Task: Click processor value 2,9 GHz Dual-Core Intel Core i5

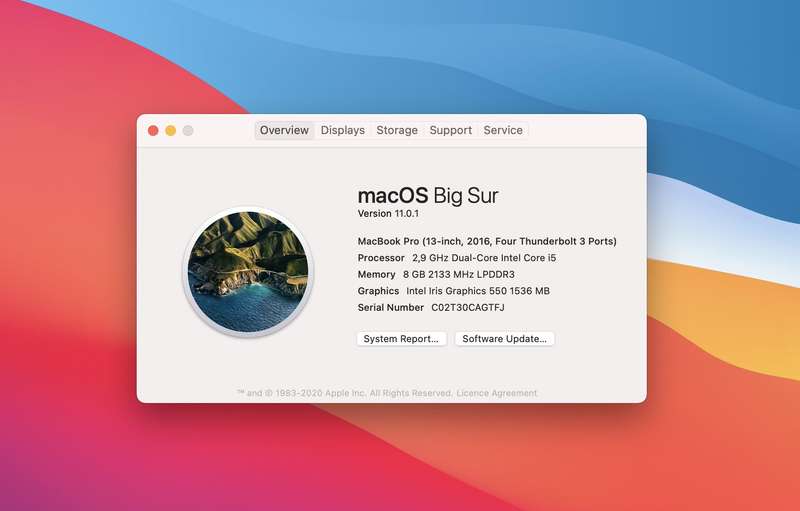Action: pyautogui.click(x=484, y=258)
